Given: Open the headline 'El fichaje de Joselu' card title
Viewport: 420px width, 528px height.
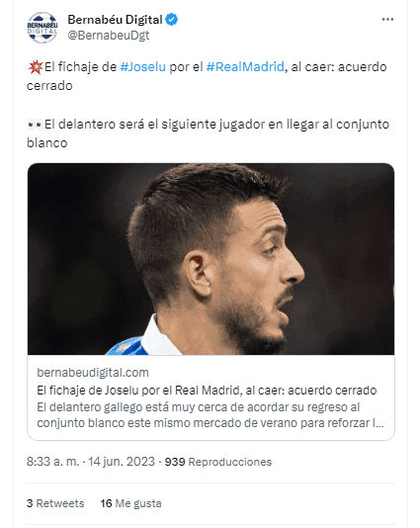Looking at the screenshot, I should pyautogui.click(x=207, y=390).
